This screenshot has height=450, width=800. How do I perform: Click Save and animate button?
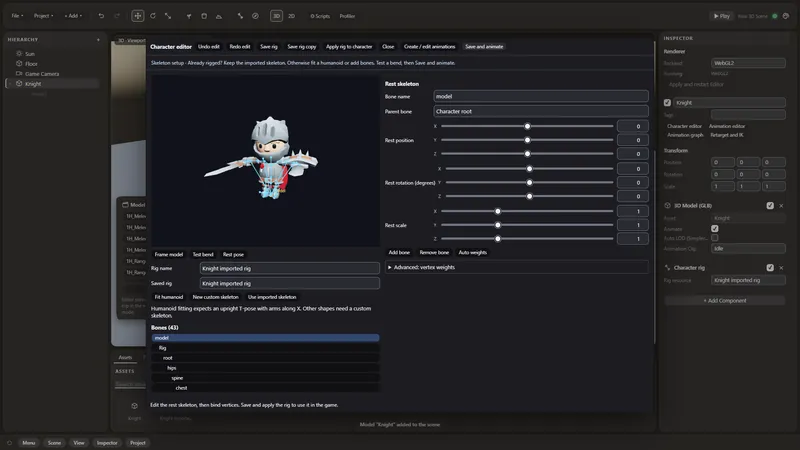point(484,46)
